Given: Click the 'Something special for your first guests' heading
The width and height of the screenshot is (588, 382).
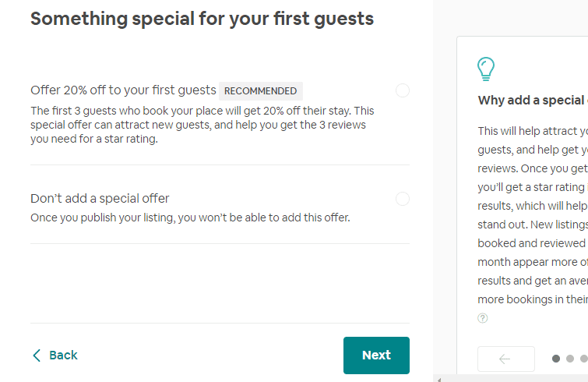Looking at the screenshot, I should click(202, 19).
